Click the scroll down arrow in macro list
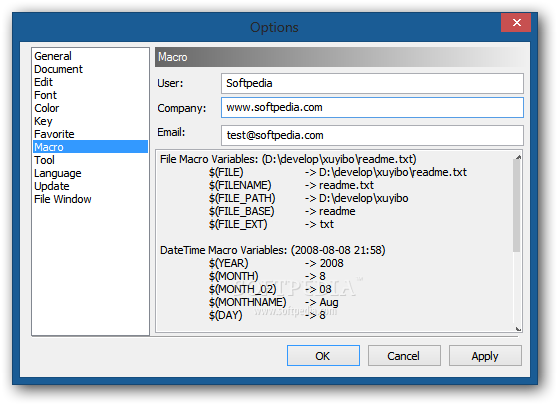The width and height of the screenshot is (558, 405). point(518,329)
